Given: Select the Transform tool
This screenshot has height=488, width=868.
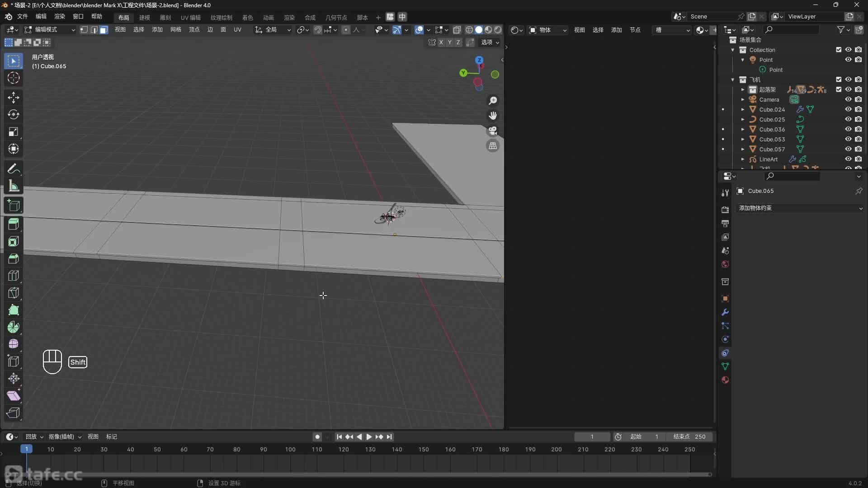Looking at the screenshot, I should click(14, 149).
